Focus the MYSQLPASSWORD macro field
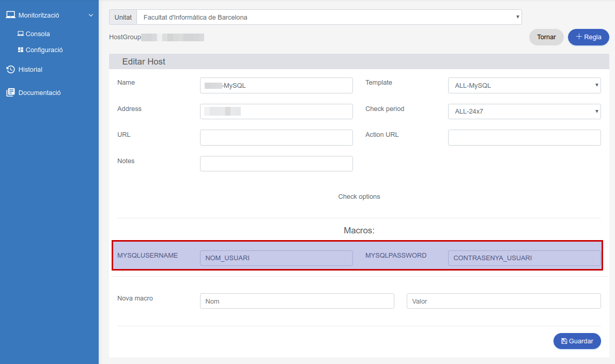This screenshot has height=364, width=615. (x=524, y=258)
